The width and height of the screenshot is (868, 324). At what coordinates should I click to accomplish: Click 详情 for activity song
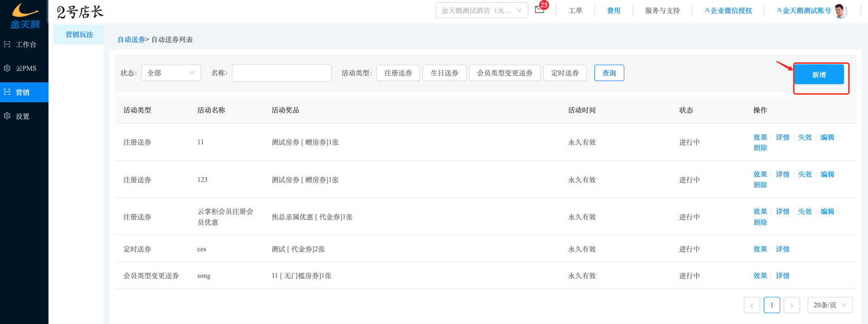pyautogui.click(x=782, y=276)
